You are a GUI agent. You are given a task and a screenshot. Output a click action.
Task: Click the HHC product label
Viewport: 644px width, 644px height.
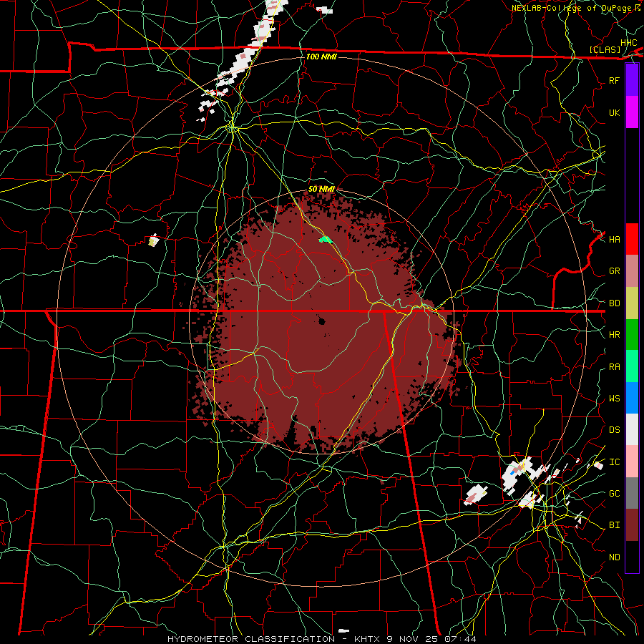628,43
